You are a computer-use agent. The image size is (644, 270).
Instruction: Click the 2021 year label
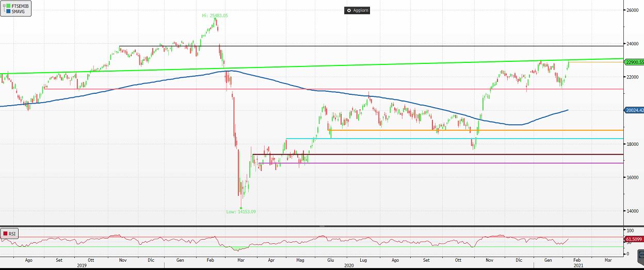point(578,265)
